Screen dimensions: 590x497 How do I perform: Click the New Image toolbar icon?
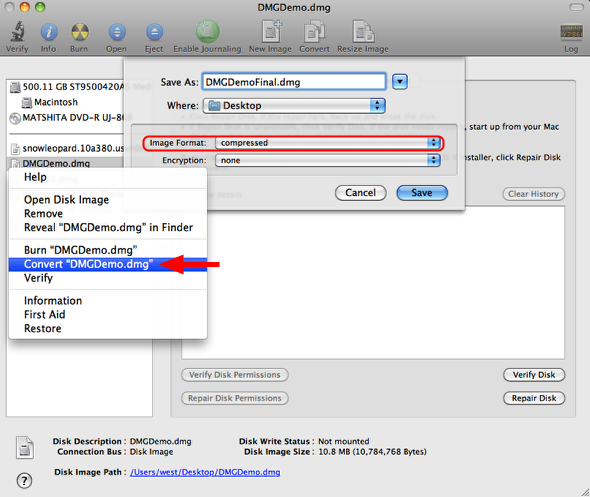(271, 32)
